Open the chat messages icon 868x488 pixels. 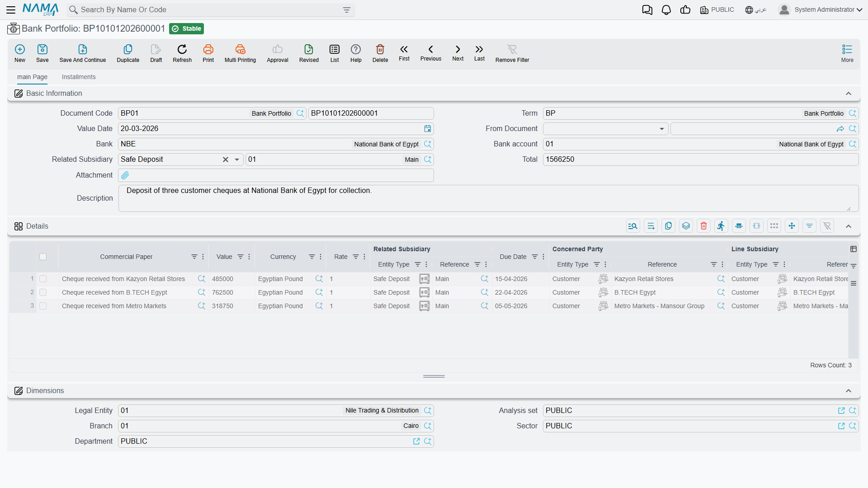tap(647, 10)
